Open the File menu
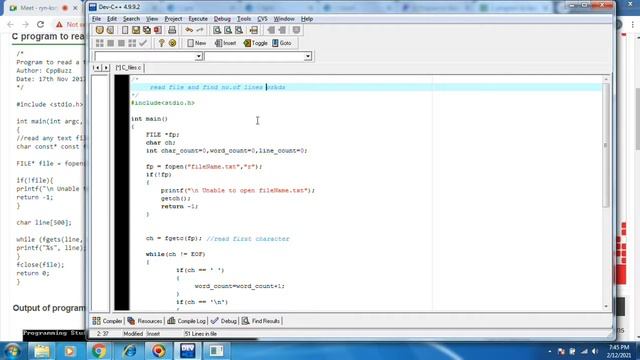This screenshot has width=640, height=360. click(x=96, y=19)
